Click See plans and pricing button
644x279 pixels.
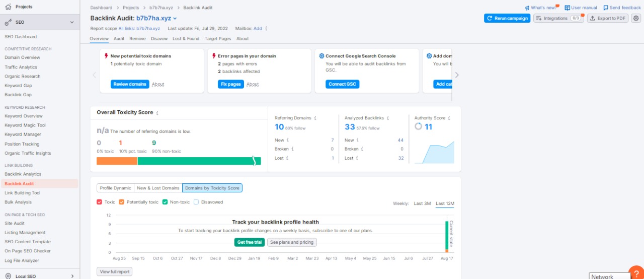pos(292,242)
